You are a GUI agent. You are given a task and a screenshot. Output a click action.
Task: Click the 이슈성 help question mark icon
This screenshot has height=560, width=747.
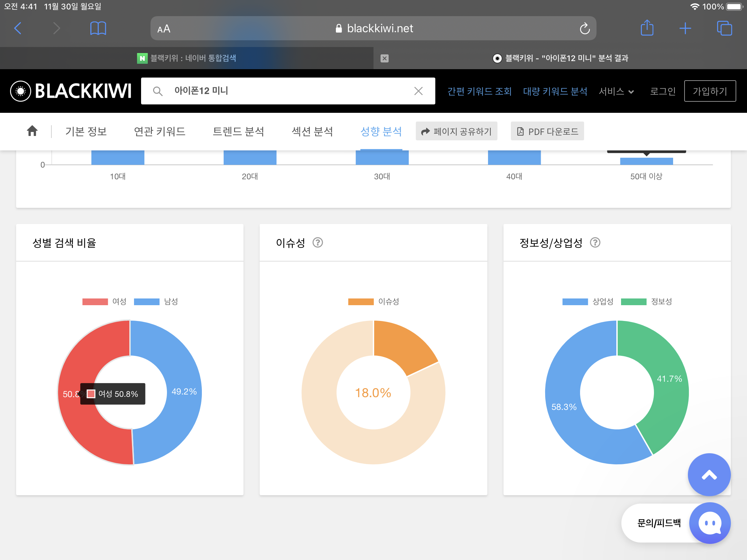(x=317, y=242)
